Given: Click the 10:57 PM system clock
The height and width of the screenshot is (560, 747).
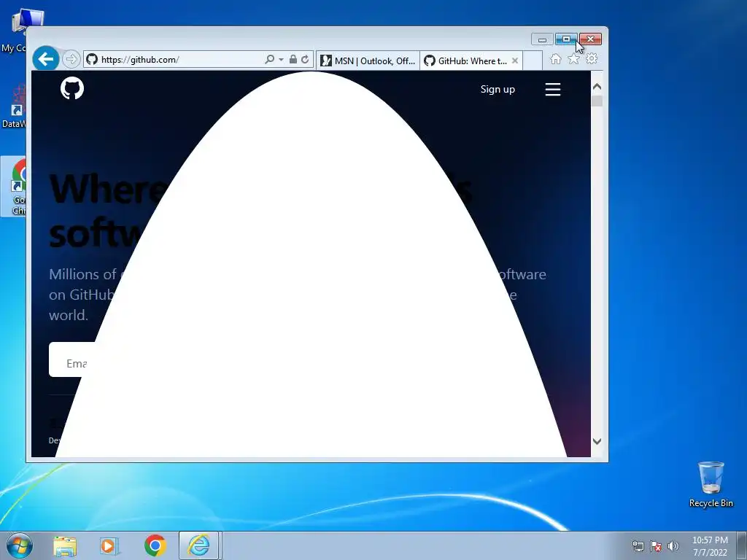Looking at the screenshot, I should click(x=710, y=545).
